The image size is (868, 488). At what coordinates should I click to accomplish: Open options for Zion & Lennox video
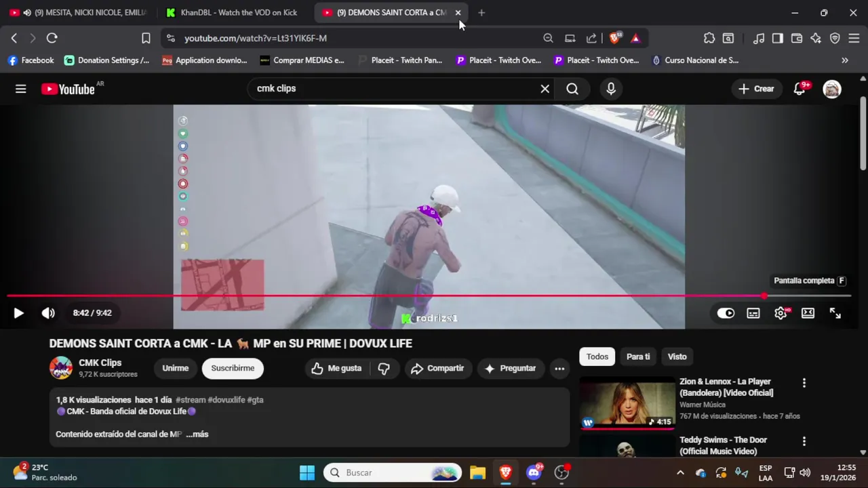coord(804,383)
